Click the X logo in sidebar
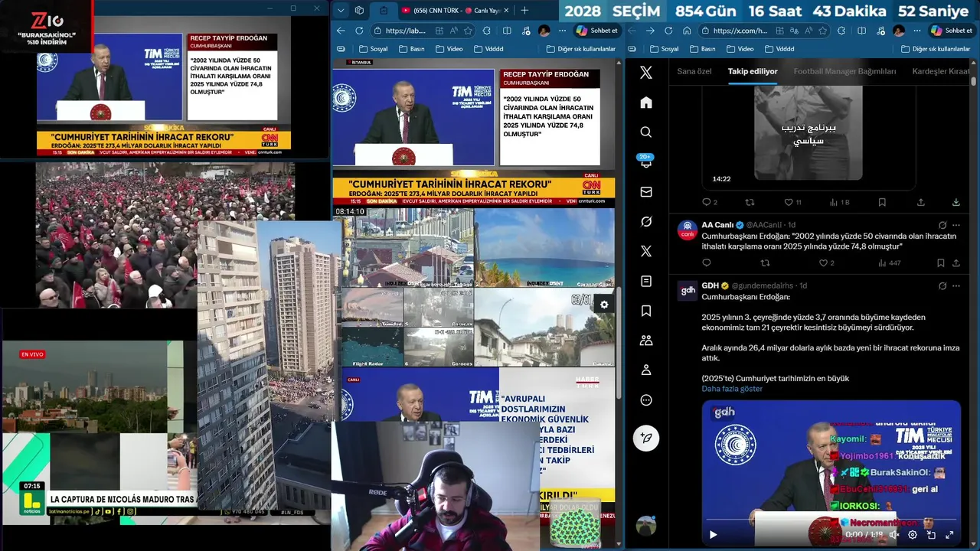 point(646,73)
